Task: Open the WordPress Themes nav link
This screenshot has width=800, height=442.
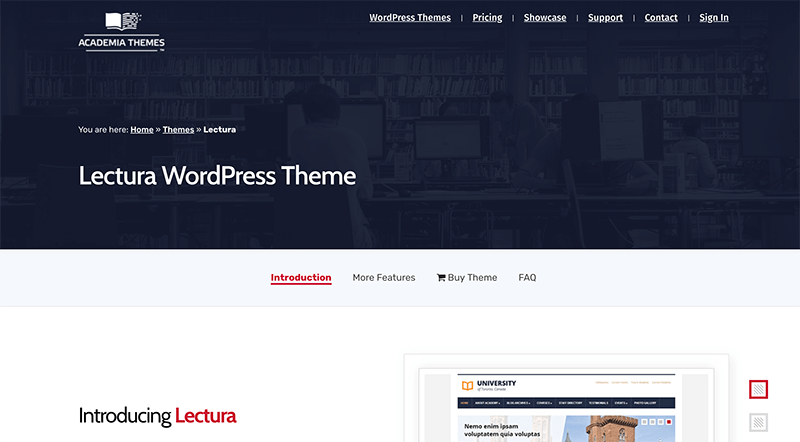Action: (410, 17)
